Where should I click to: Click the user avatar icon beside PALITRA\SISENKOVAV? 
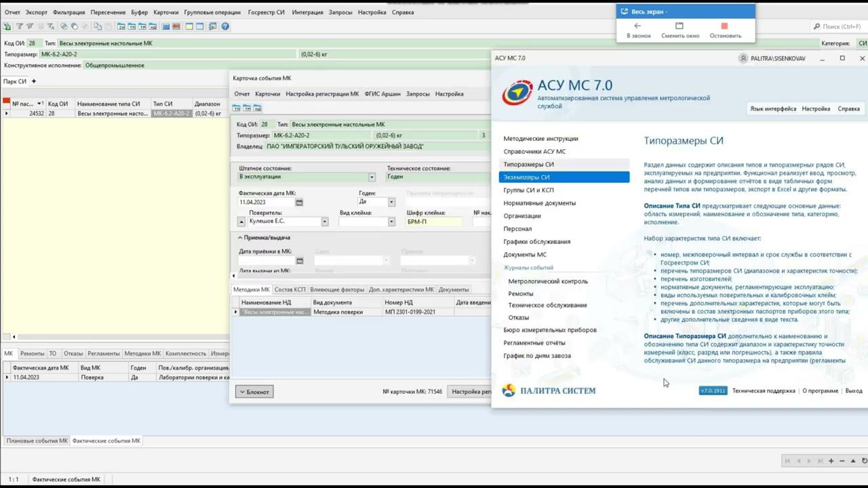click(744, 58)
